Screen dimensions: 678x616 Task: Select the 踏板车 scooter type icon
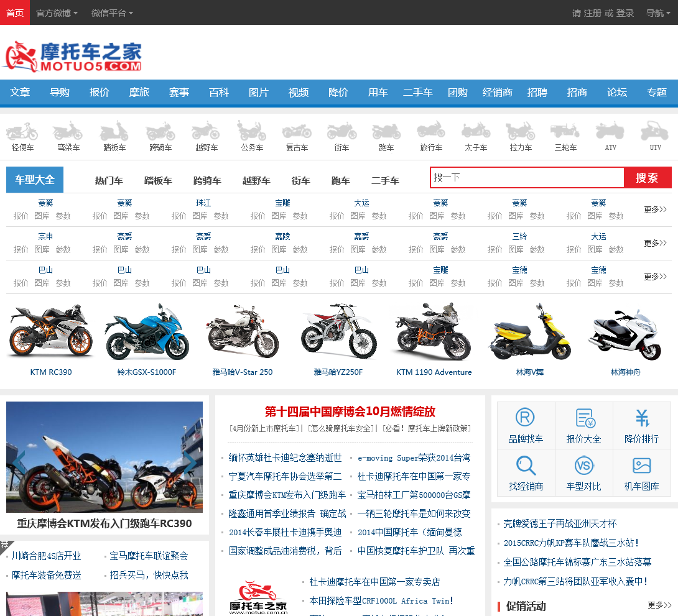(114, 131)
